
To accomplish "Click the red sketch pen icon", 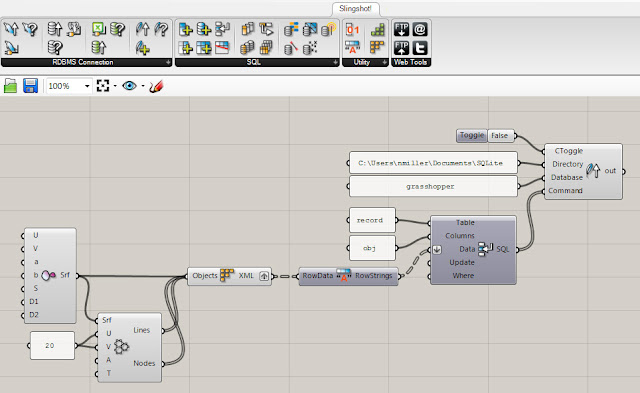I will (x=156, y=86).
